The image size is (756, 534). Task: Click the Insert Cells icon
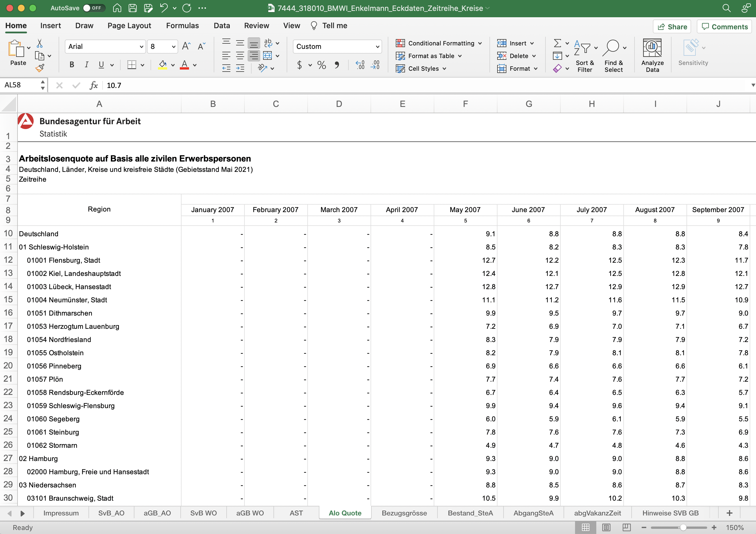click(502, 43)
